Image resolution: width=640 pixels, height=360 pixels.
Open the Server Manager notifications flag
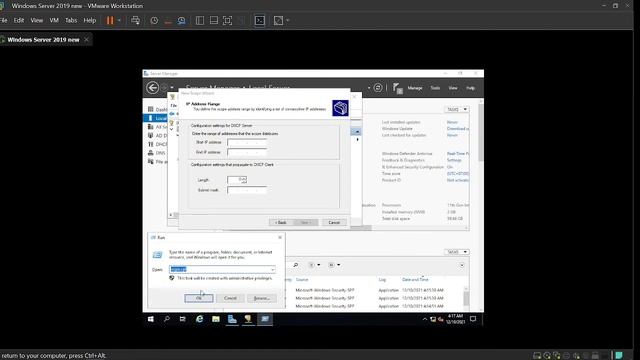[397, 88]
